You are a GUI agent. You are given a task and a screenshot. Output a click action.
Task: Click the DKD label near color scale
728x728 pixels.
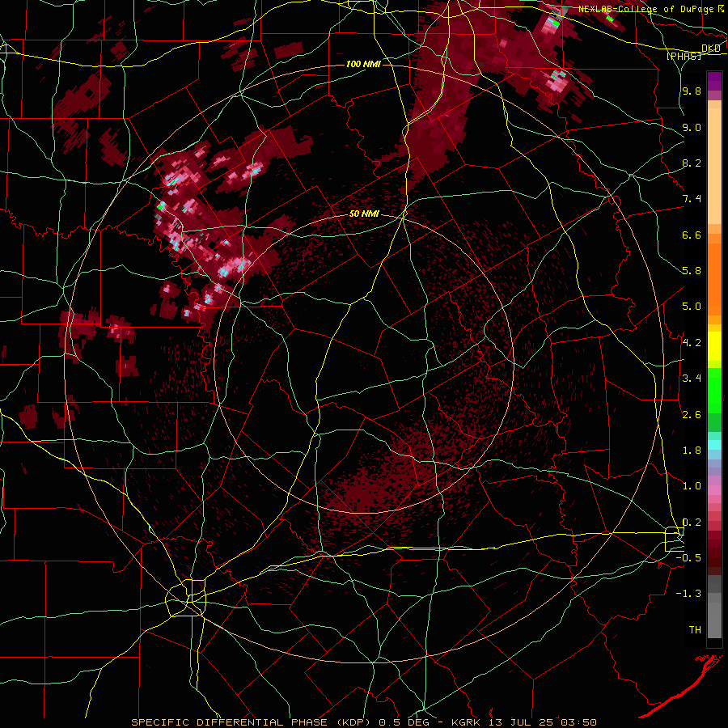coord(711,49)
